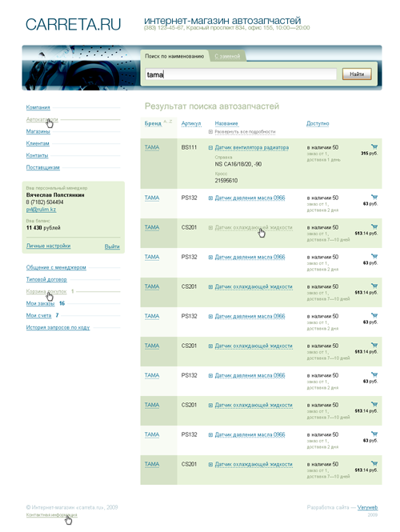Open 'Датчик вентилятора радиатора' product link
This screenshot has height=532, width=400.
tap(252, 147)
